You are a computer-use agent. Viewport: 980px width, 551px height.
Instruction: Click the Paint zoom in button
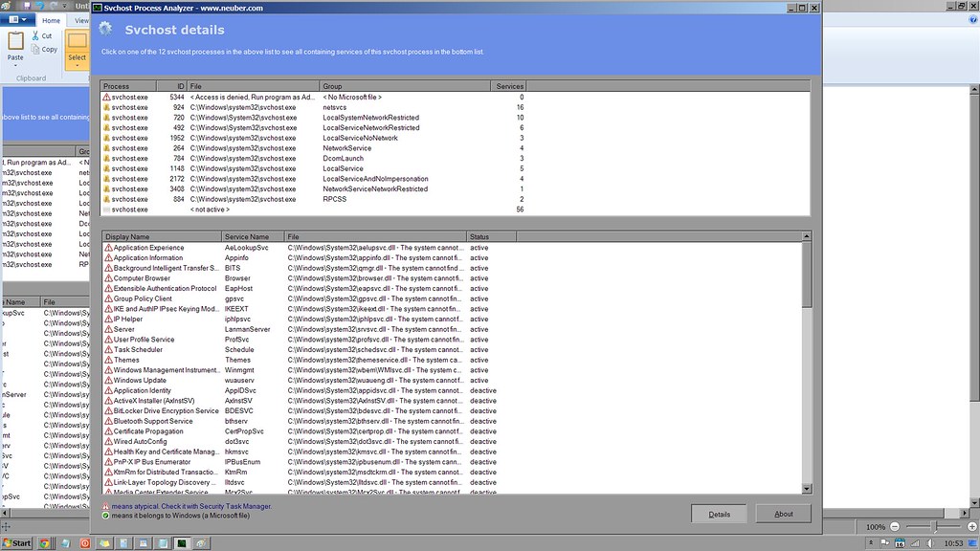coord(972,527)
